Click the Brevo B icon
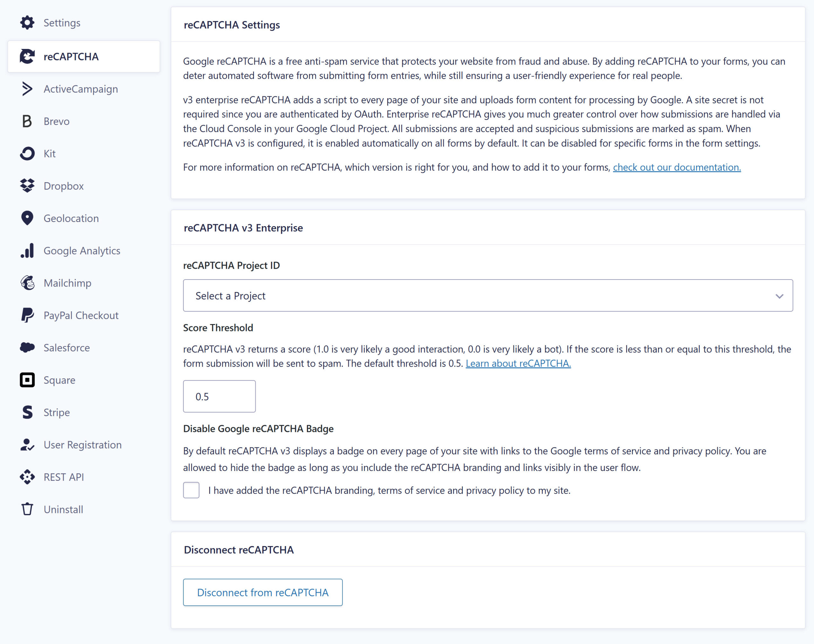 click(x=27, y=121)
